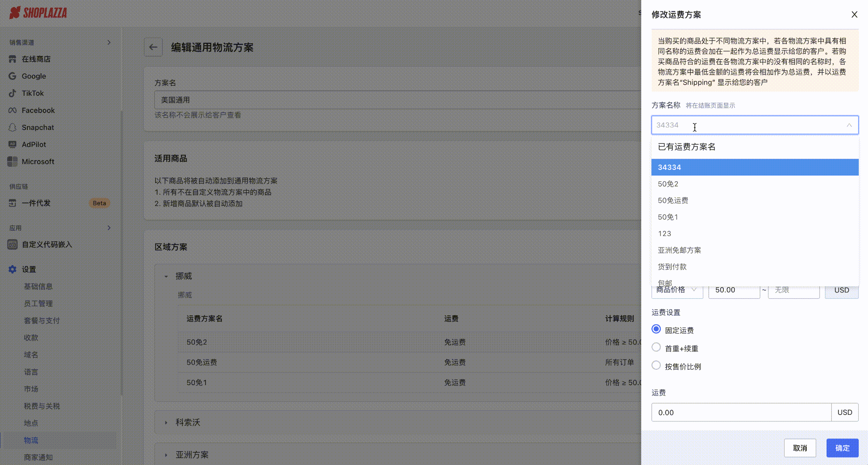Screen dimensions: 868x465
Task: Open 域名 settings page
Action: (31, 355)
